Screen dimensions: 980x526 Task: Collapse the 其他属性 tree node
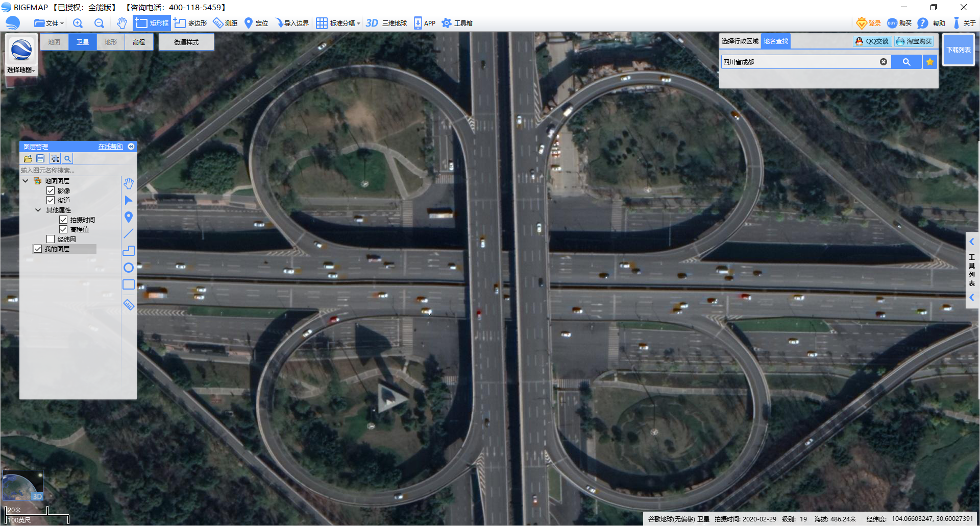[38, 210]
